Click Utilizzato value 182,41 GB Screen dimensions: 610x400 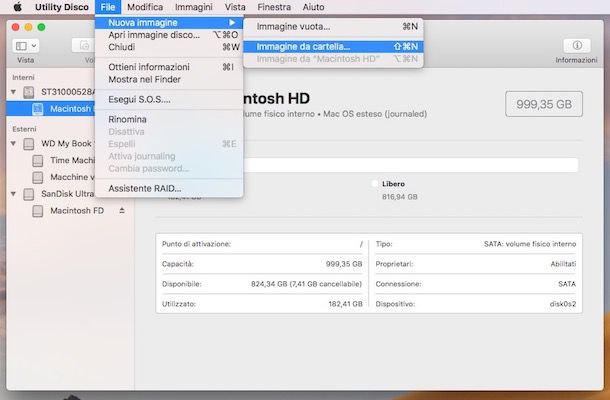[345, 304]
